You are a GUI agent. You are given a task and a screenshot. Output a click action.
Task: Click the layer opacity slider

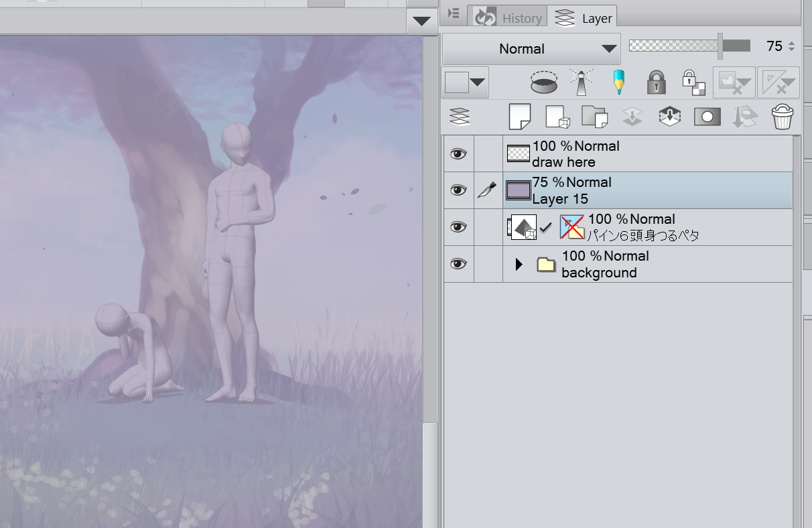(x=689, y=46)
